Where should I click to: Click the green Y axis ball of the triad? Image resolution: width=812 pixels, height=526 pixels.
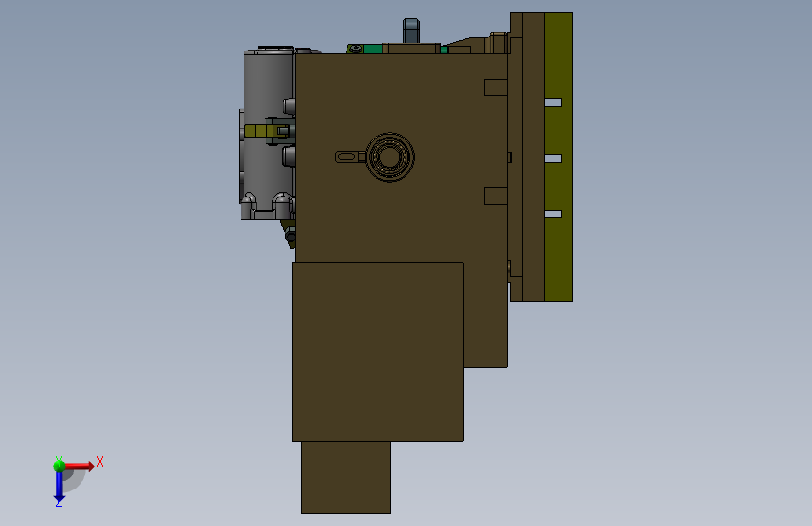tap(59, 466)
